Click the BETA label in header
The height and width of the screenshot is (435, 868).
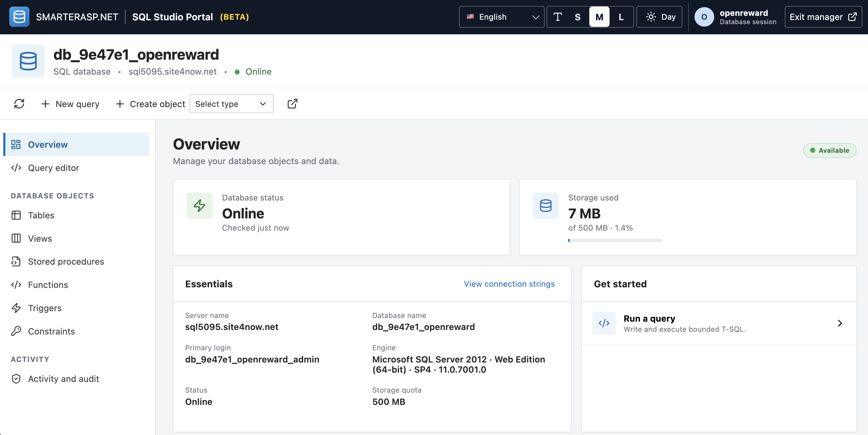235,17
